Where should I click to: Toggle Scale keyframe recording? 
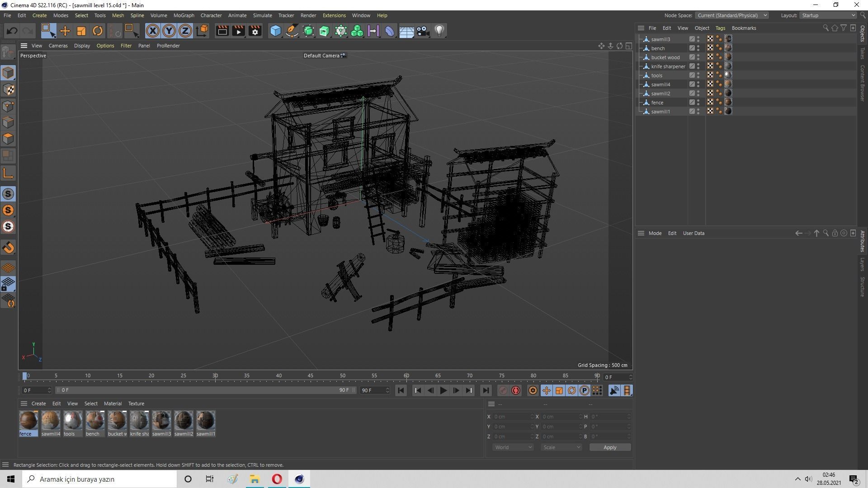click(x=559, y=390)
